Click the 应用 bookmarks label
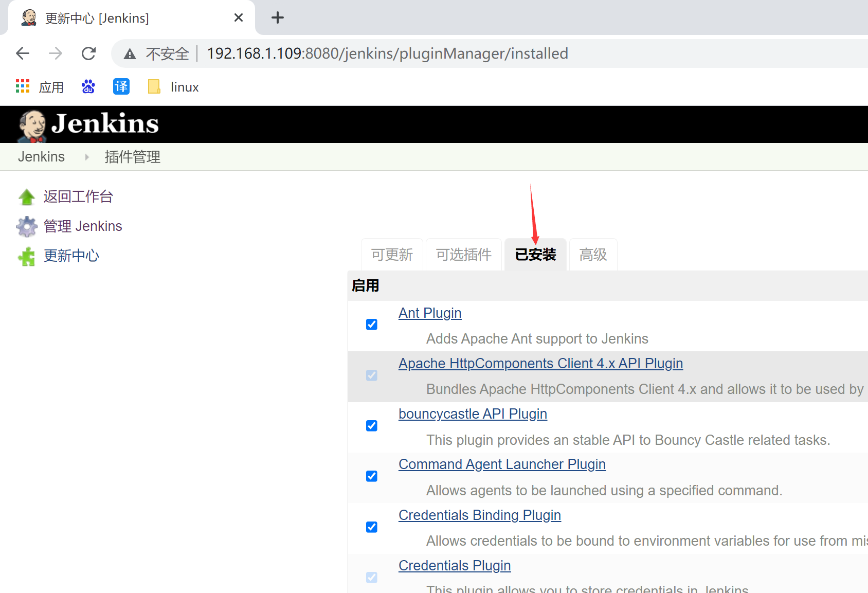This screenshot has height=593, width=868. tap(51, 87)
